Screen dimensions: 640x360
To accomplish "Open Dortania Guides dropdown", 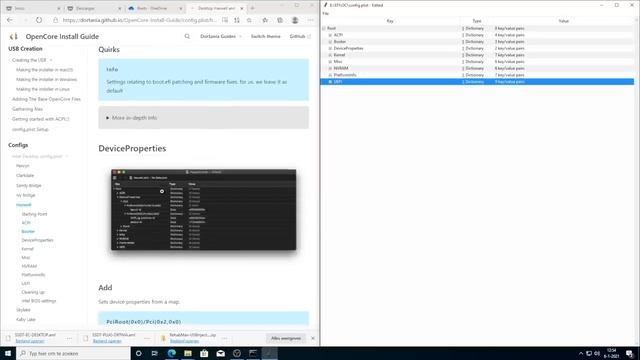I will coord(220,36).
